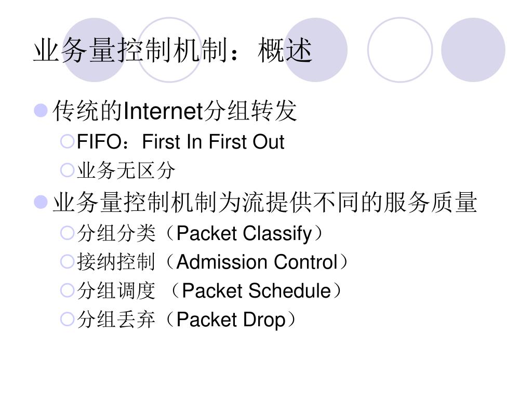This screenshot has width=532, height=399.
Task: Select the text Packet Classify
Action: tap(244, 234)
